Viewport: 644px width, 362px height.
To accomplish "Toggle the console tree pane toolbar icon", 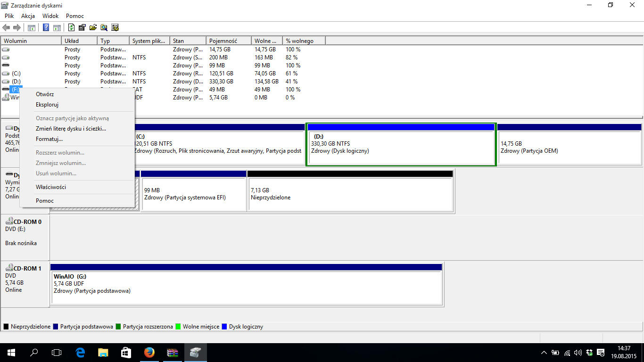I will point(32,27).
